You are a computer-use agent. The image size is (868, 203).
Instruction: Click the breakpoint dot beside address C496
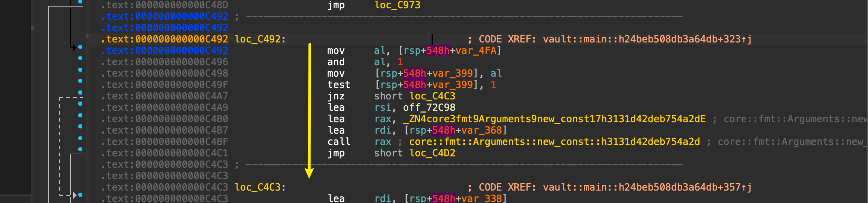point(80,58)
